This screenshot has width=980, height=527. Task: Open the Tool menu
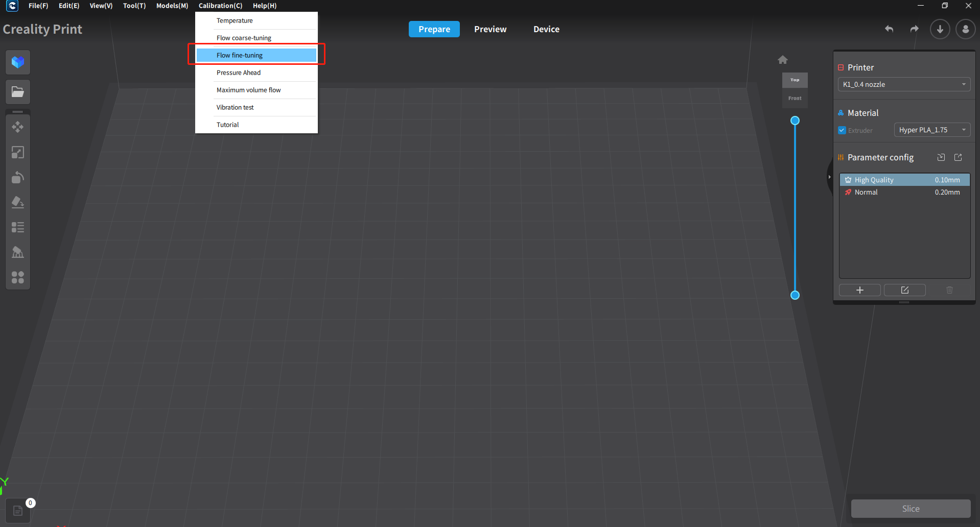pos(134,6)
